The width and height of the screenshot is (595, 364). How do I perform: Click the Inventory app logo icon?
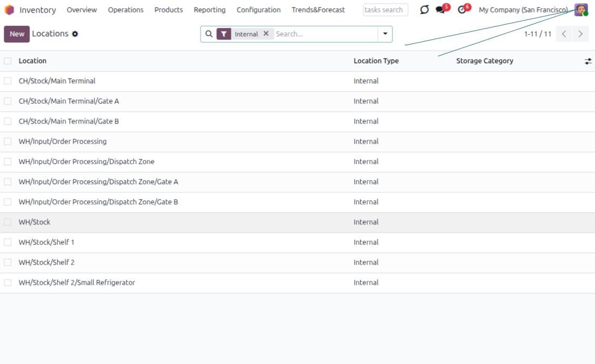pyautogui.click(x=9, y=10)
